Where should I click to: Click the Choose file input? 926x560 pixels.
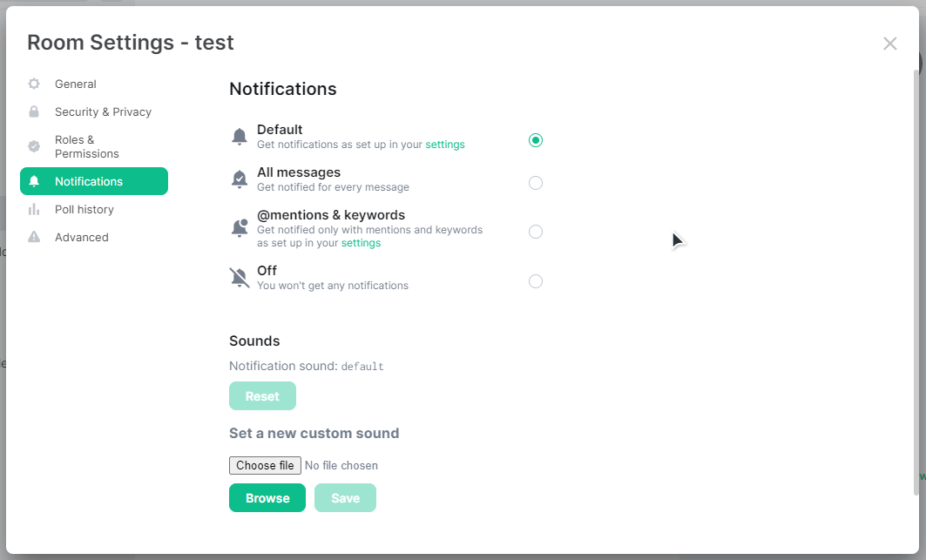pyautogui.click(x=265, y=465)
